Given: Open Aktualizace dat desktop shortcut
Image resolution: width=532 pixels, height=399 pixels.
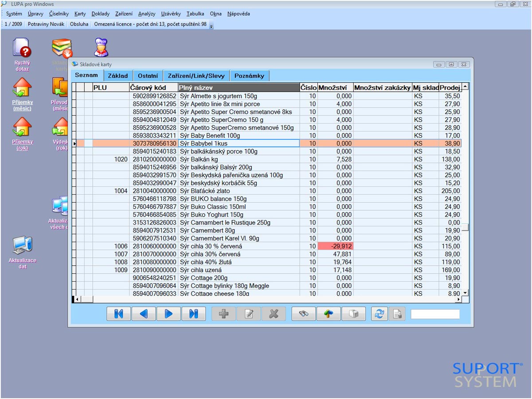Looking at the screenshot, I should click(x=22, y=252).
